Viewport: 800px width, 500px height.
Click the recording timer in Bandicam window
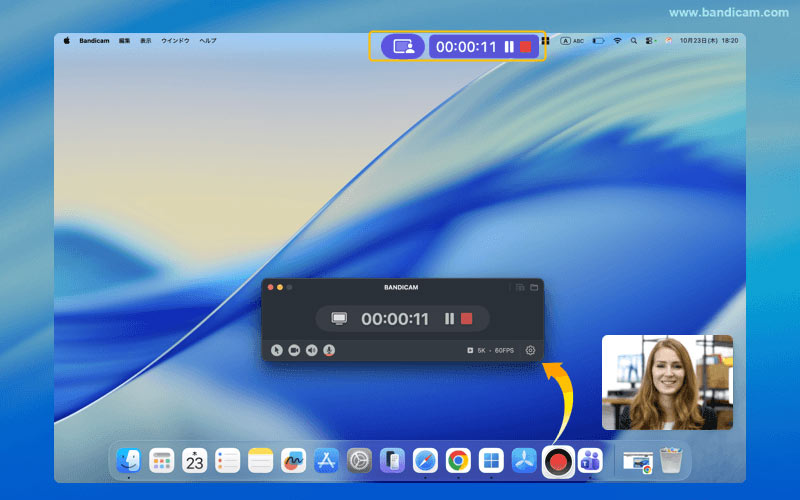[x=395, y=319]
